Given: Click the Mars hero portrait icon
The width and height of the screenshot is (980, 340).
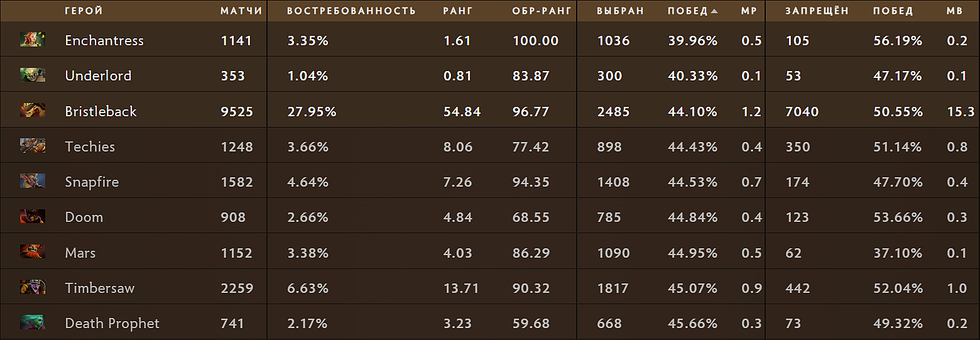Looking at the screenshot, I should pos(32,253).
